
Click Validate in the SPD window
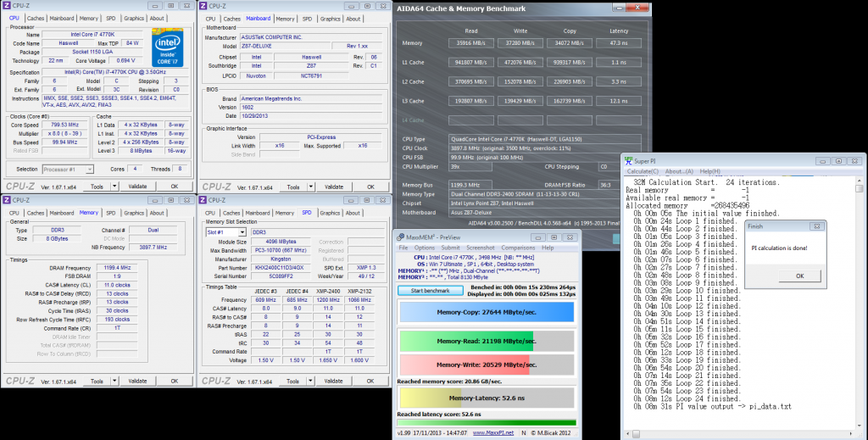point(334,381)
